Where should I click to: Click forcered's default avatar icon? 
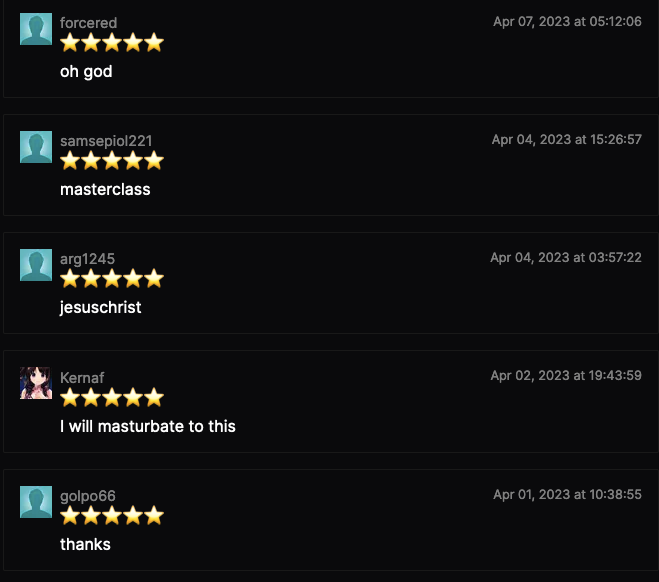pyautogui.click(x=36, y=29)
